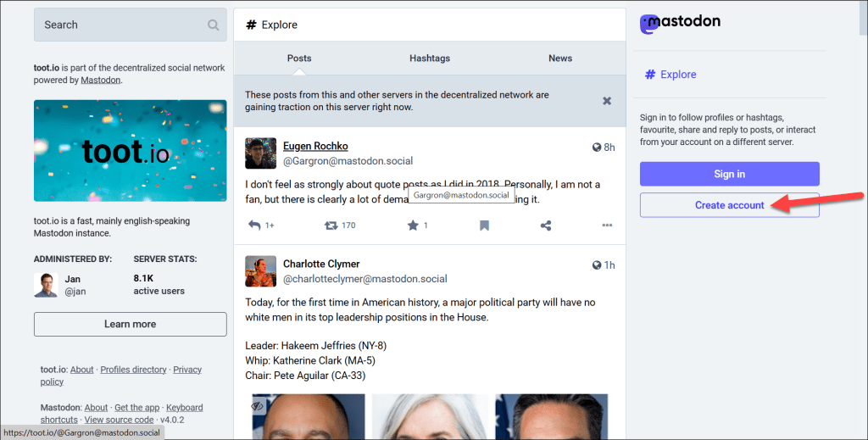Open more options menu on Eugen's post
The width and height of the screenshot is (868, 440).
tap(607, 226)
